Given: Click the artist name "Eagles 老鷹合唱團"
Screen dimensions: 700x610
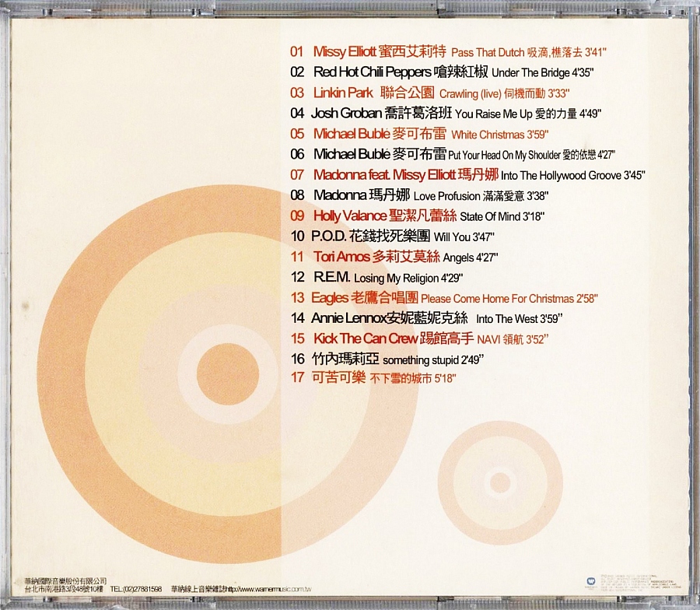Looking at the screenshot, I should tap(364, 298).
